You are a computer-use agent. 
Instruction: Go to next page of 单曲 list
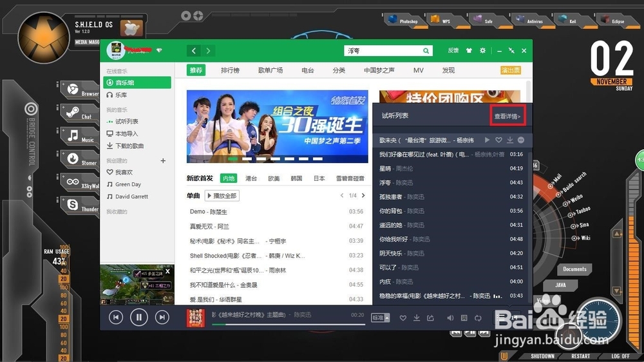pos(363,196)
